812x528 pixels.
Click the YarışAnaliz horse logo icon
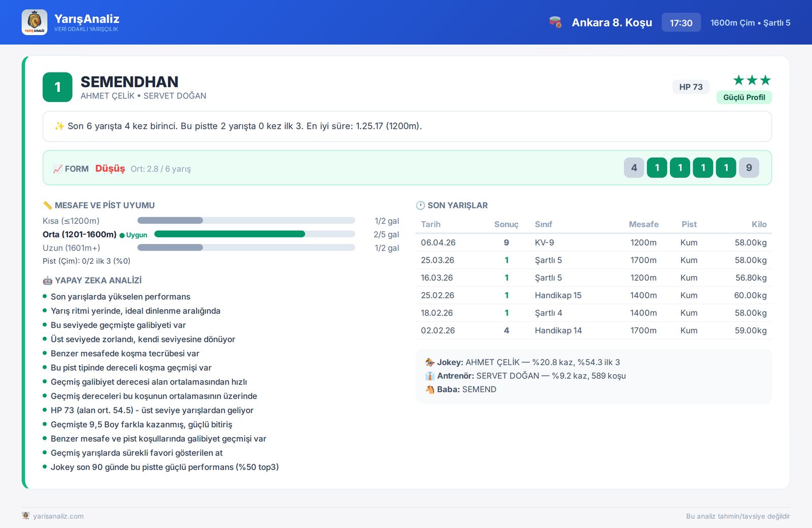pyautogui.click(x=35, y=22)
